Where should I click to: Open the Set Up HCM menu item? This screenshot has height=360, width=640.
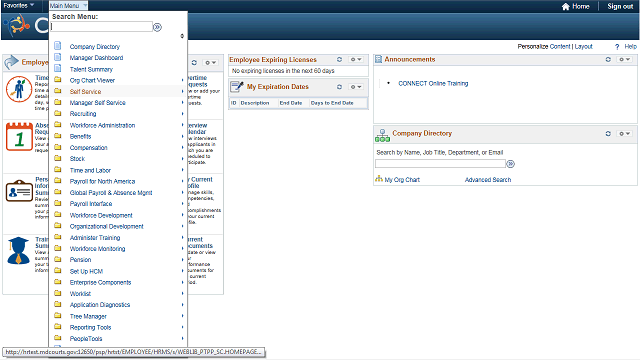pos(87,271)
